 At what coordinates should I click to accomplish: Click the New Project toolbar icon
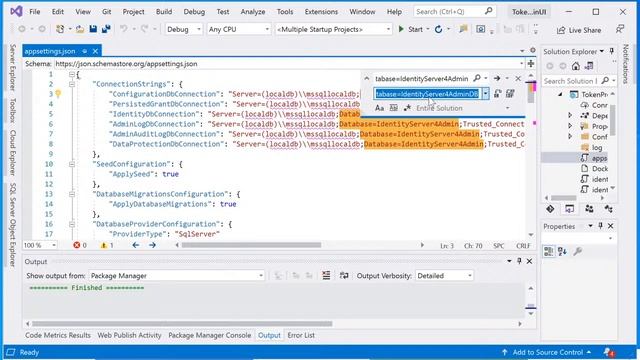60,29
